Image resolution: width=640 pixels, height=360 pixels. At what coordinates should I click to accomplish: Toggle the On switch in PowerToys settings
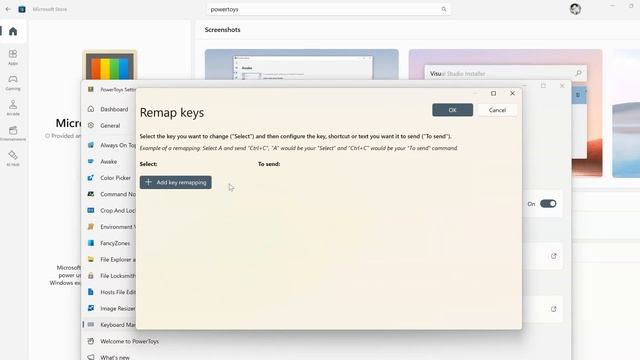point(548,204)
